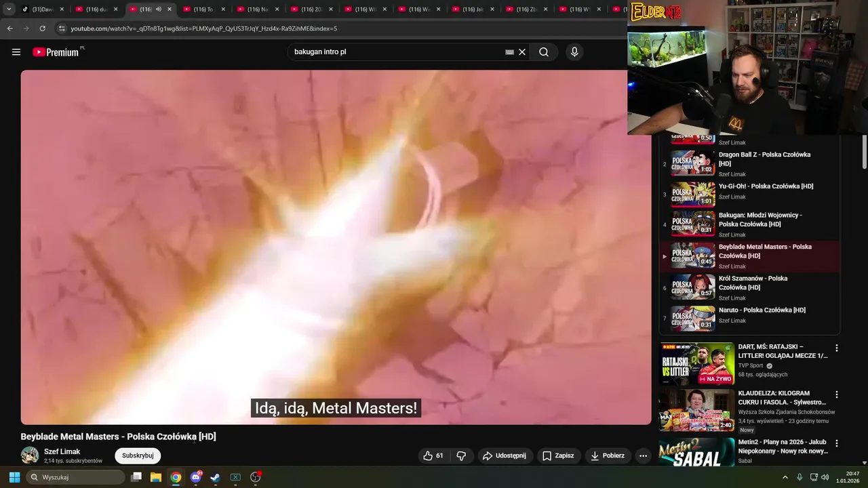Open options for Metin2 Plany na 2026 video

click(836, 443)
